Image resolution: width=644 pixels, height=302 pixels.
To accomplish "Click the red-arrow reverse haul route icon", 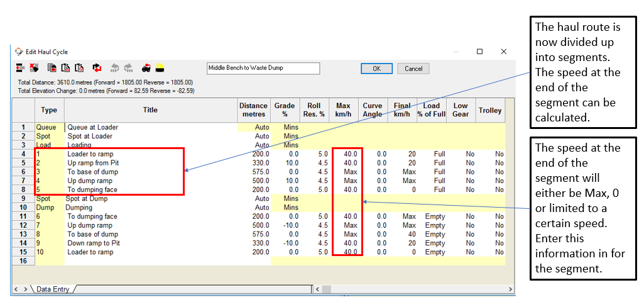I will click(x=97, y=69).
